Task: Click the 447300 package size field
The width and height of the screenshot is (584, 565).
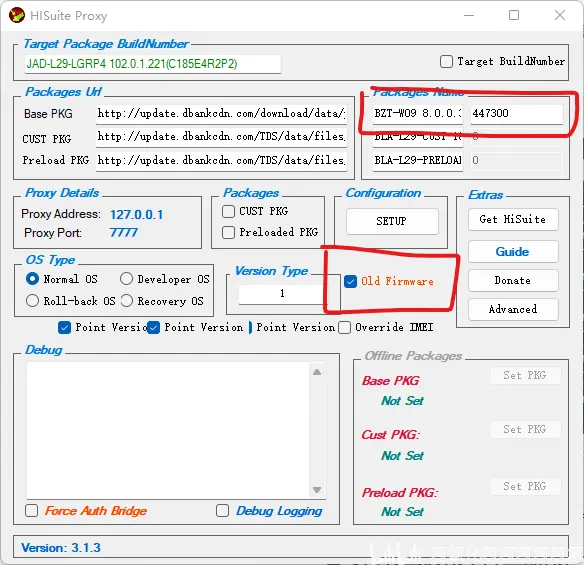Action: (517, 113)
